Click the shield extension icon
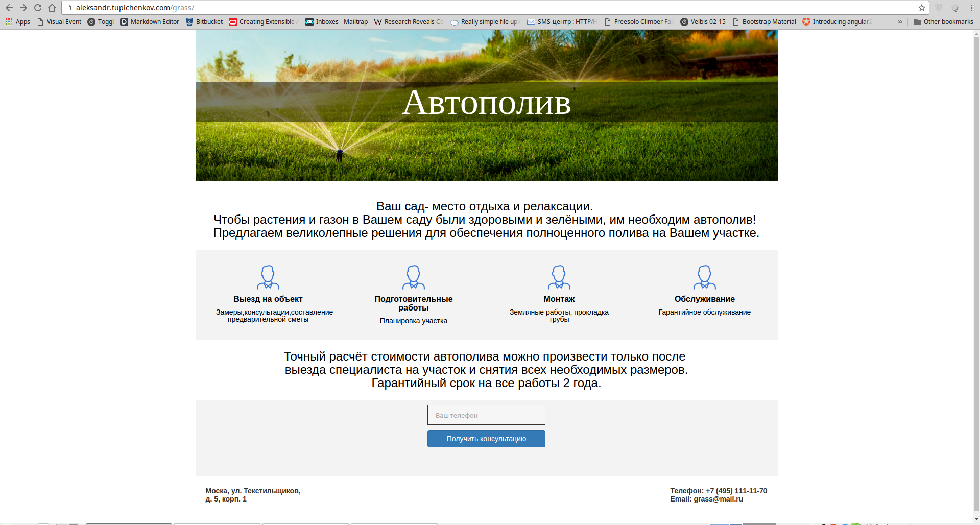The height and width of the screenshot is (525, 980). pyautogui.click(x=939, y=8)
